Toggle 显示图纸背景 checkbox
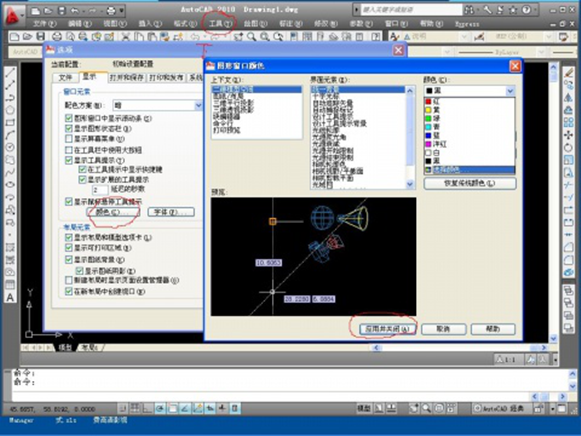This screenshot has height=436, width=581. [x=68, y=259]
